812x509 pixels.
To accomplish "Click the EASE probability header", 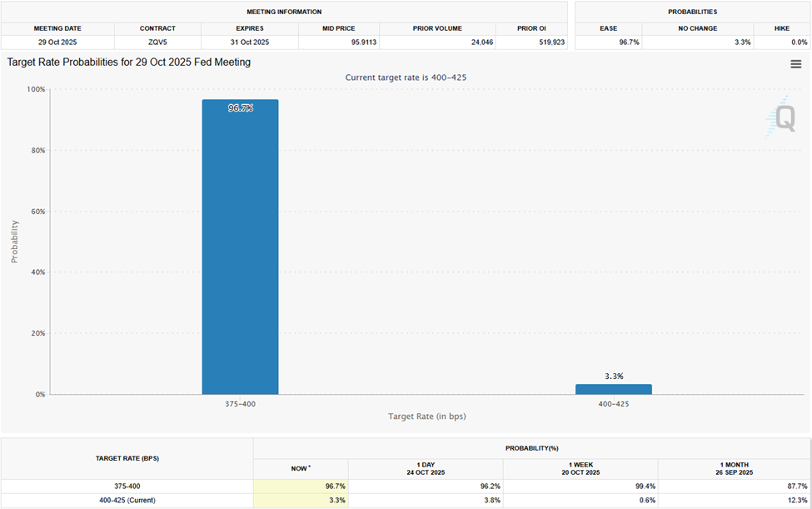I will coord(607,27).
